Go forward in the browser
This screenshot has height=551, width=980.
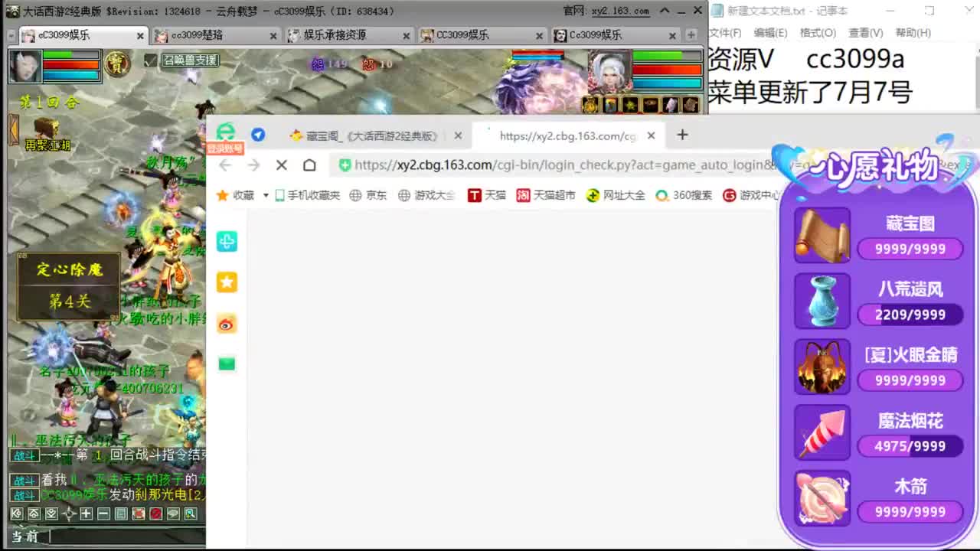coord(253,165)
